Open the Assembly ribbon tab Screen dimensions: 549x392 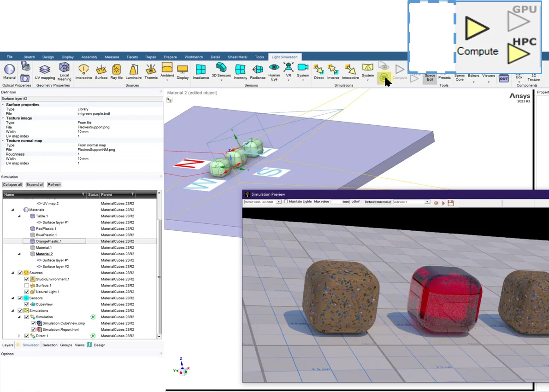coord(89,57)
